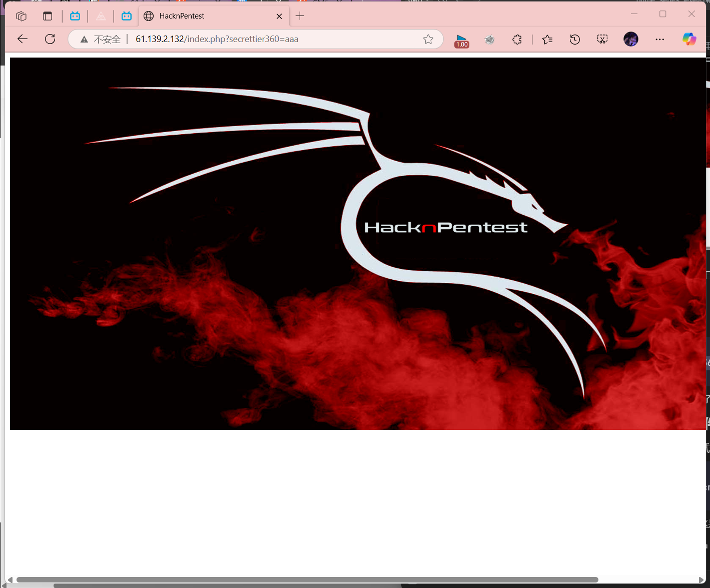Screen dimensions: 710x588
Task: Maximize the browser window
Action: click(663, 14)
